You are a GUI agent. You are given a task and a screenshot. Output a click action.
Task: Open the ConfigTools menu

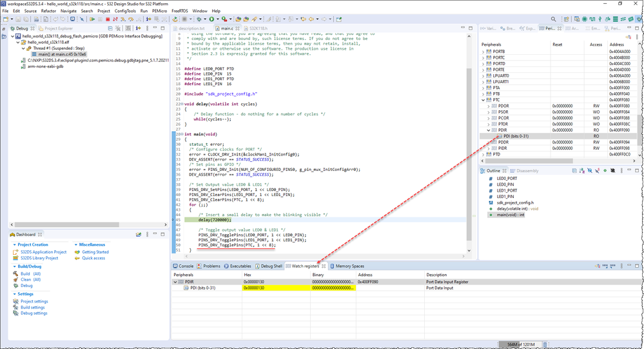[125, 11]
